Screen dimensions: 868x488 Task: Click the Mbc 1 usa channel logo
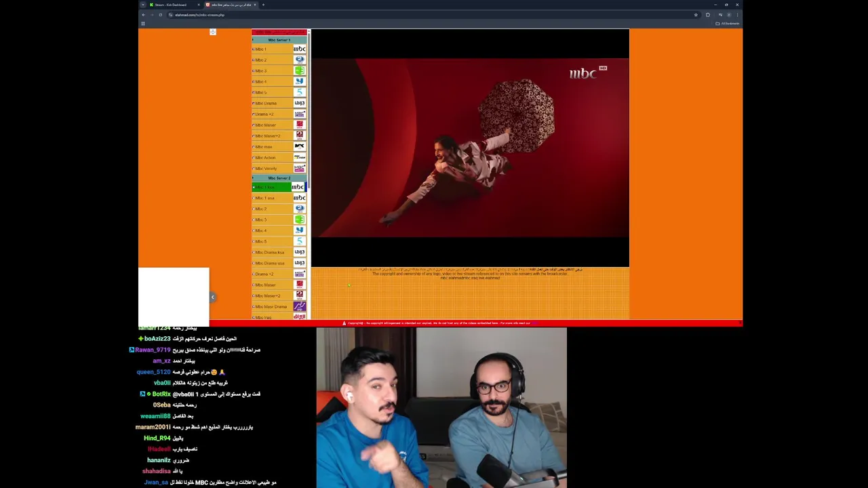[x=299, y=198]
